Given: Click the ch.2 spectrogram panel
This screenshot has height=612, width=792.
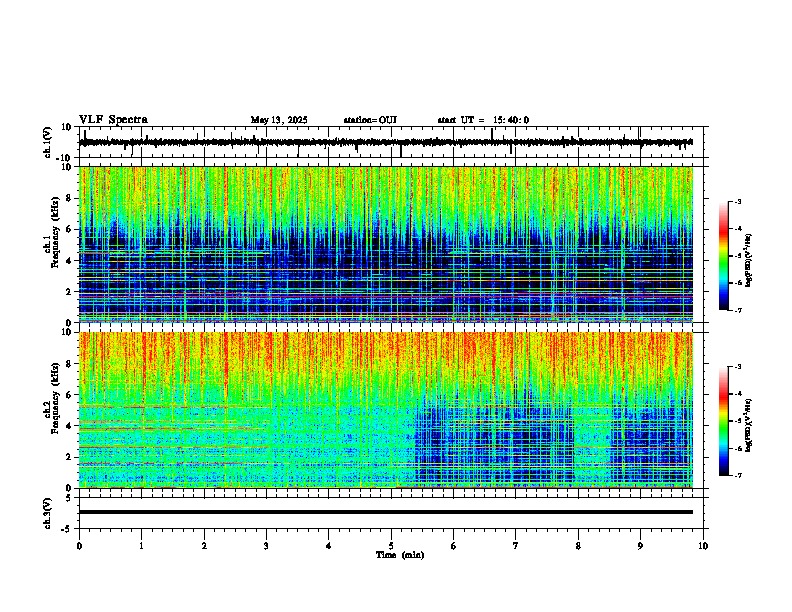Looking at the screenshot, I should coord(386,410).
